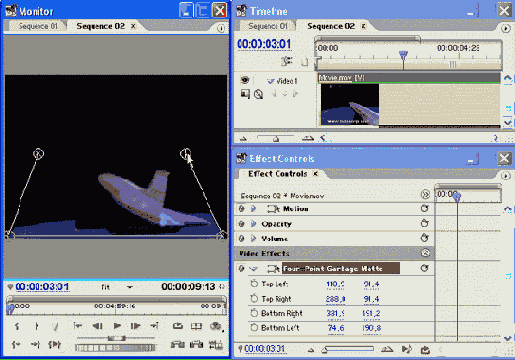This screenshot has width=515, height=360.
Task: Go to next keyframe on Video 1
Action: [x=295, y=94]
